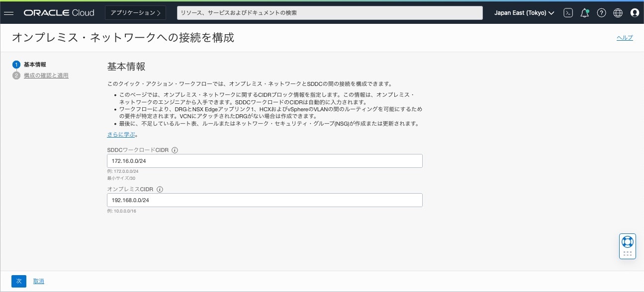Open the notifications bell
The height and width of the screenshot is (292, 644).
[x=585, y=13]
